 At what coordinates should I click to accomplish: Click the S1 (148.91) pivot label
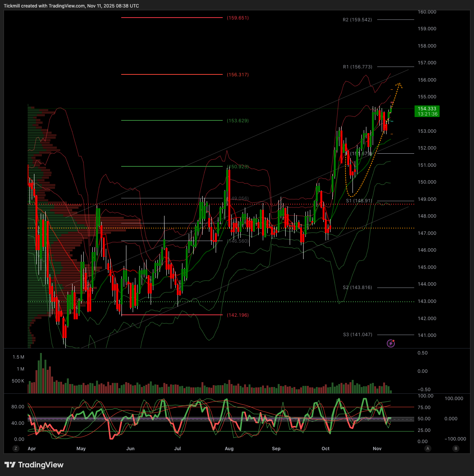pos(359,201)
